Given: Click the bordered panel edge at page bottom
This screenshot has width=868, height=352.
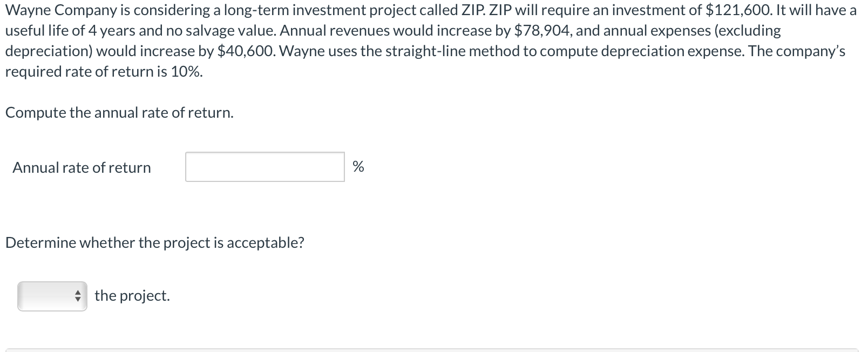Looking at the screenshot, I should (432, 350).
